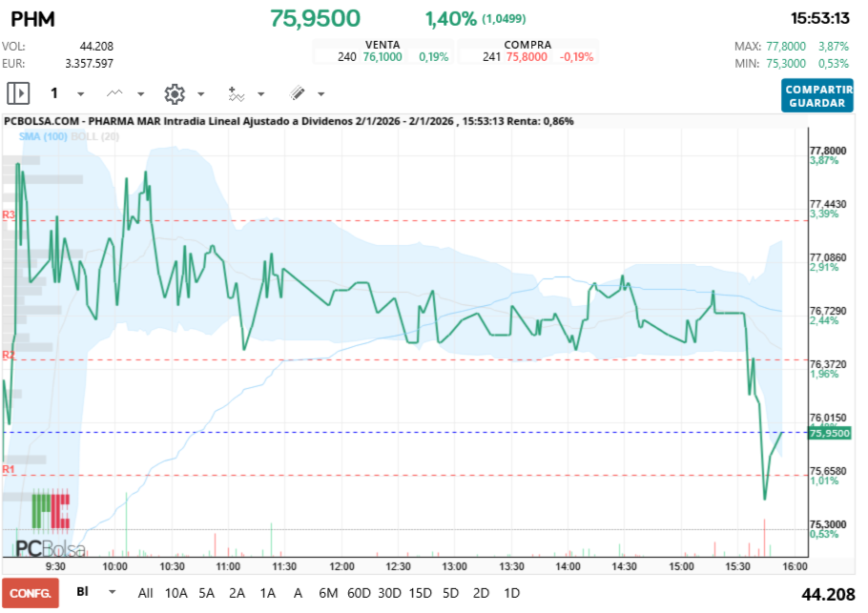Toggle the BOLL (20) indicator label
The image size is (868, 613).
click(x=94, y=136)
